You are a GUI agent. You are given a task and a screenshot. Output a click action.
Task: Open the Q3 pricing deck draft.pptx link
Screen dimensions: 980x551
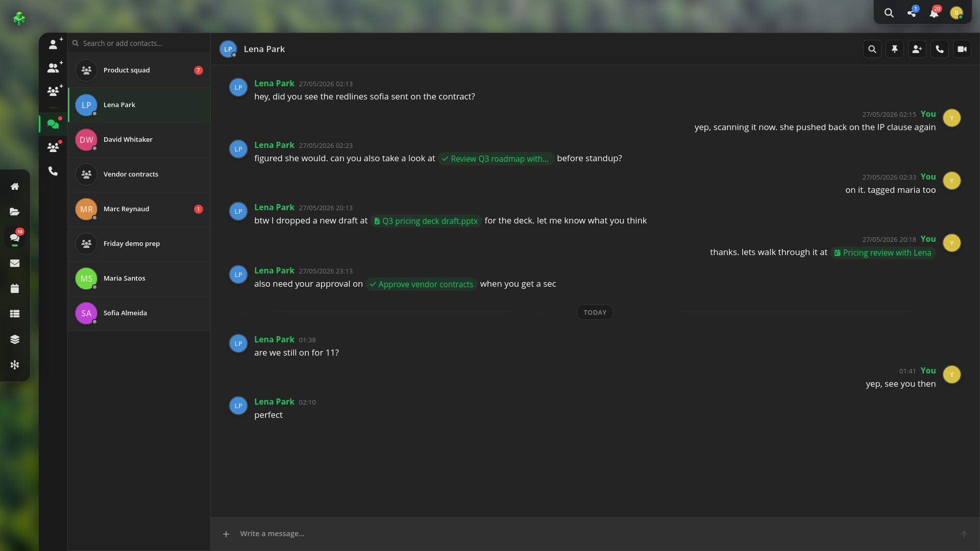[426, 221]
